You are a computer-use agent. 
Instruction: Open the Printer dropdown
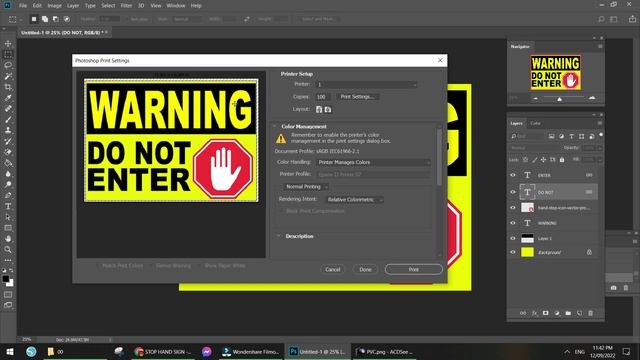pos(367,84)
